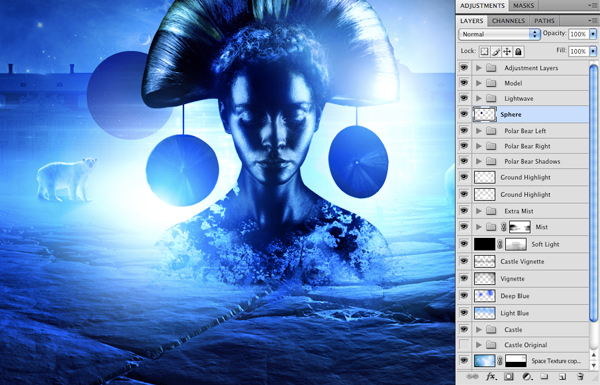Click the Mist group chain link icon

[x=503, y=227]
